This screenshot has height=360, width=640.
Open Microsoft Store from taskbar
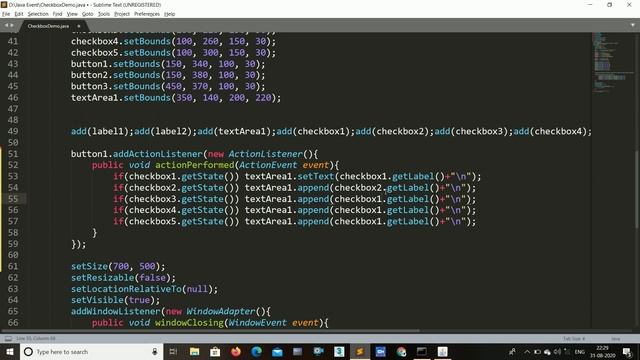coord(215,351)
